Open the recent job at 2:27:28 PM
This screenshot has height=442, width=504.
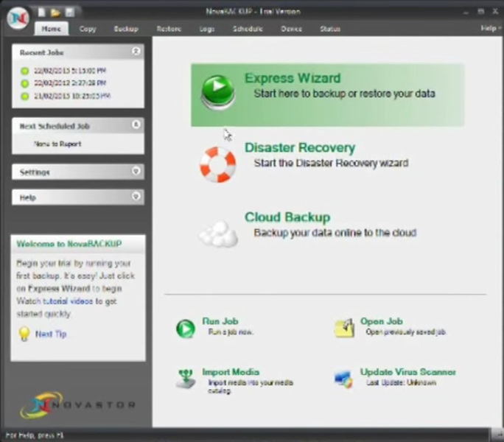point(70,83)
